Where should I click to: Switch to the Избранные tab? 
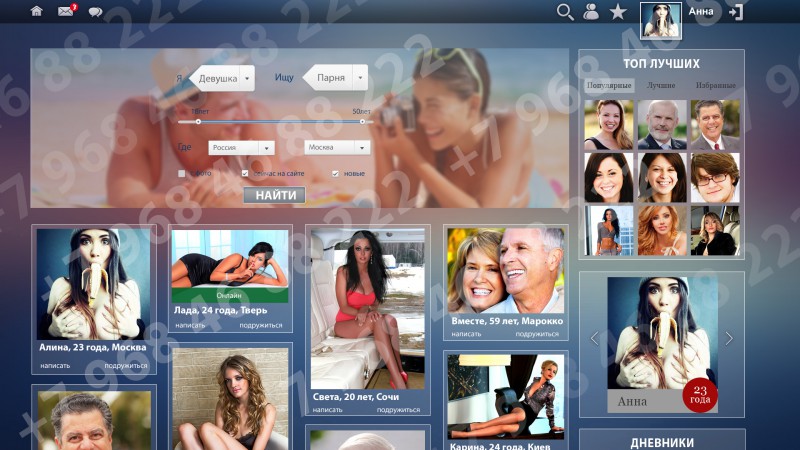coord(716,85)
